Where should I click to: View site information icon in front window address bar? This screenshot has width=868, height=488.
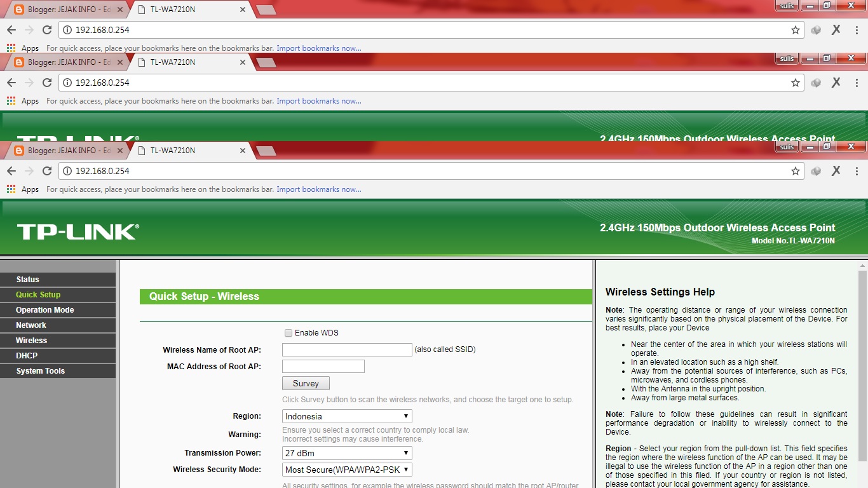[x=67, y=171]
